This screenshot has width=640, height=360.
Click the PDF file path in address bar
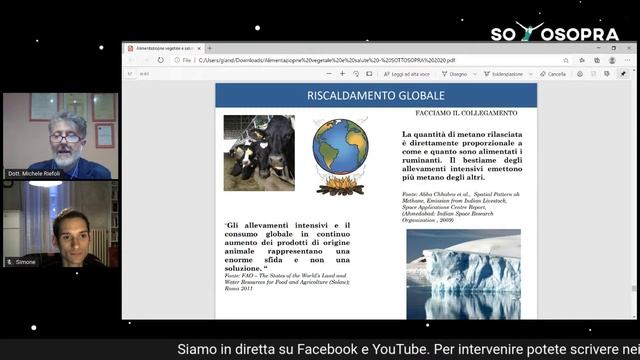[327, 60]
